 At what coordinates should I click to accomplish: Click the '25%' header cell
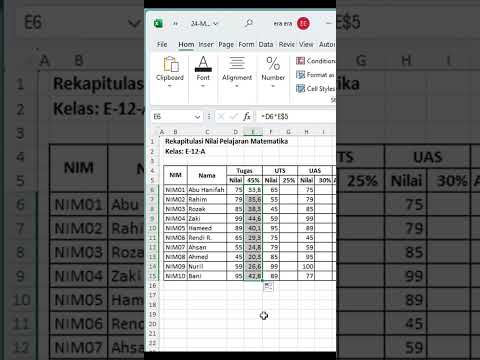coord(289,180)
